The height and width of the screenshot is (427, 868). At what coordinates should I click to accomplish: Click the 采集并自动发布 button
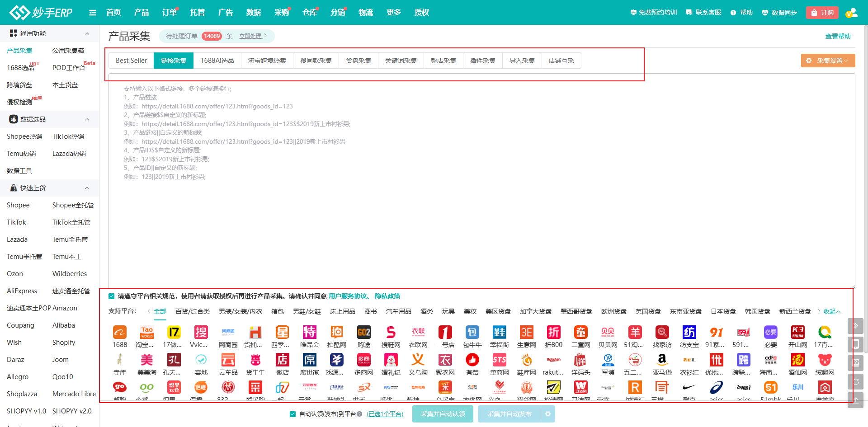coord(509,414)
